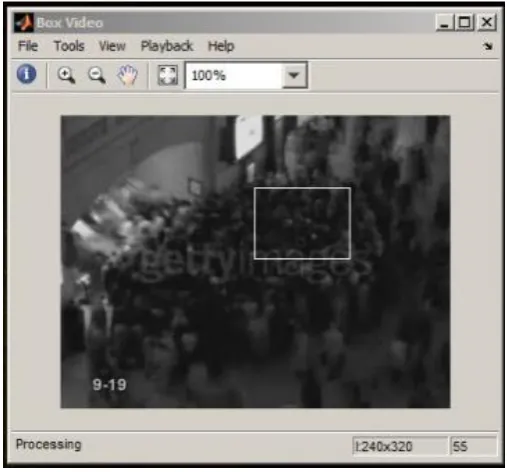The width and height of the screenshot is (507, 472).
Task: Close the Box Video window
Action: 487,23
